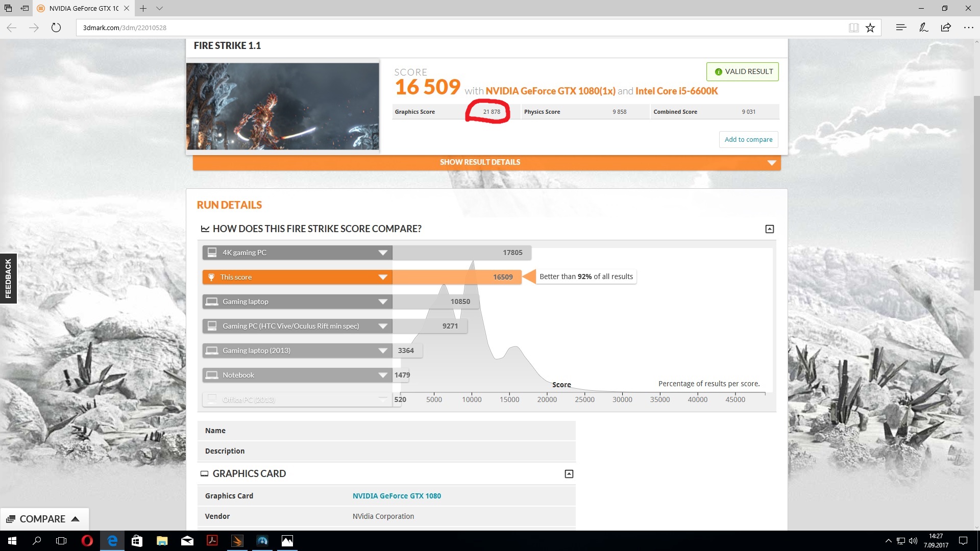Open Action Center notifications icon

click(x=963, y=541)
